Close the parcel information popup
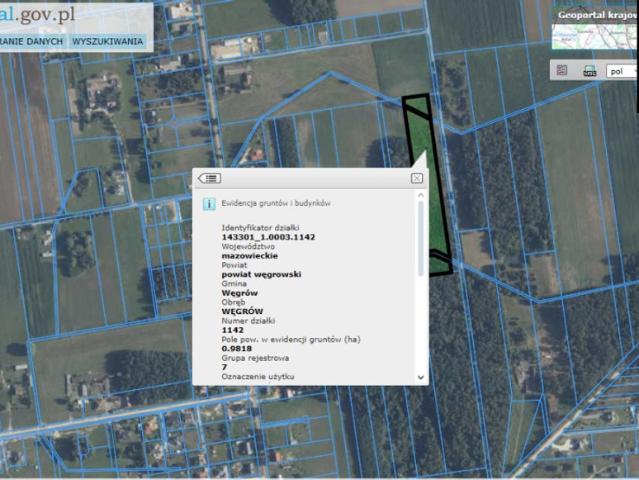This screenshot has height=480, width=639. [416, 178]
